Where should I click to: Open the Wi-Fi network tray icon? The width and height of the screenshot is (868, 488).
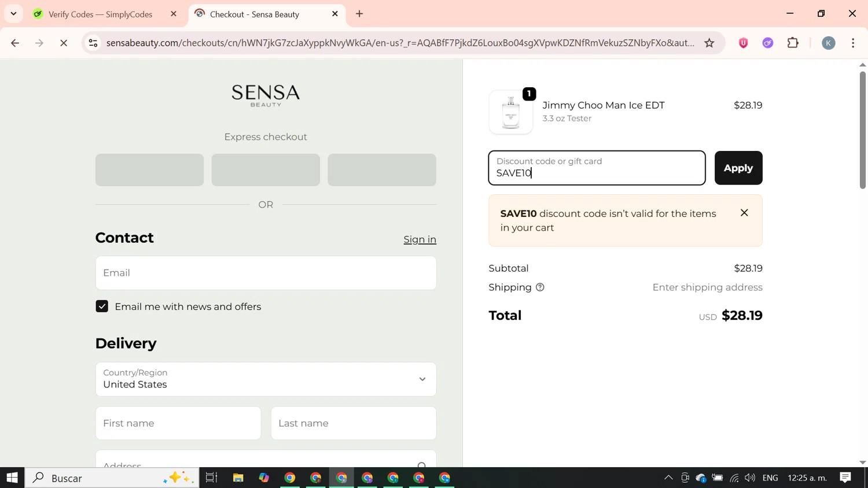[734, 478]
